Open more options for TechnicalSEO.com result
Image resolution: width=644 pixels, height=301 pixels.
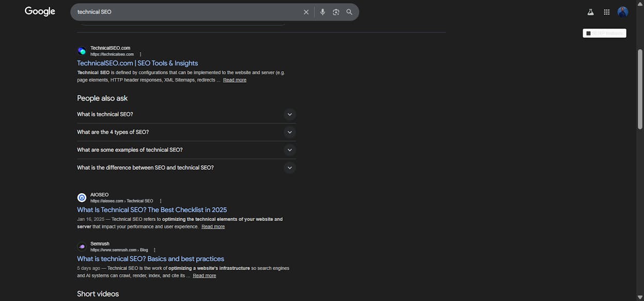click(140, 54)
